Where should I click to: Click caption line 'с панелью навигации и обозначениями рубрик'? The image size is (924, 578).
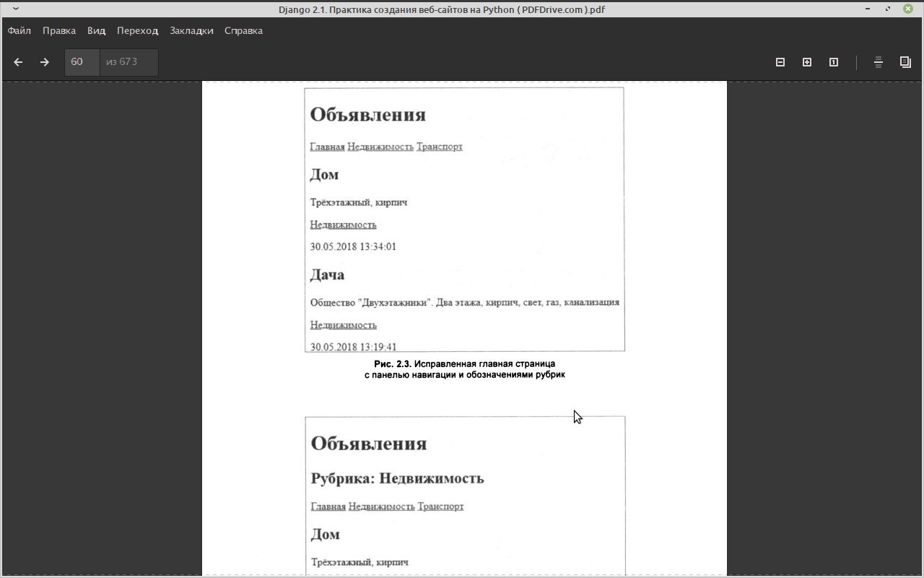[x=465, y=375]
